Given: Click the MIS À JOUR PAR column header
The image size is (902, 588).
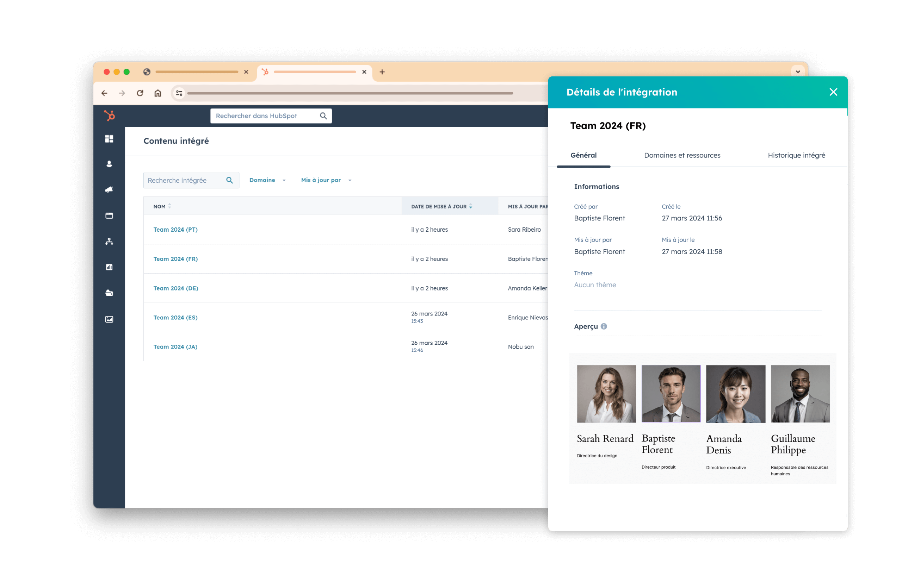Looking at the screenshot, I should pos(528,206).
